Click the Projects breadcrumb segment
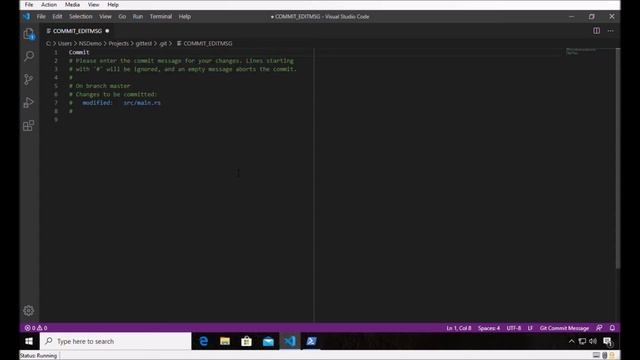This screenshot has height=360, width=640. [x=119, y=43]
